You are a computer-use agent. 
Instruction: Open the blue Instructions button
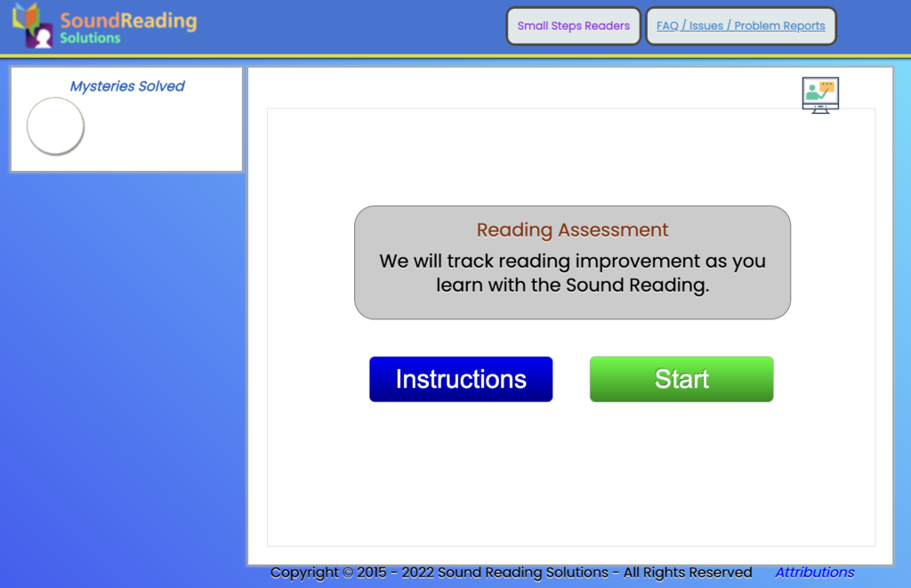coord(461,379)
